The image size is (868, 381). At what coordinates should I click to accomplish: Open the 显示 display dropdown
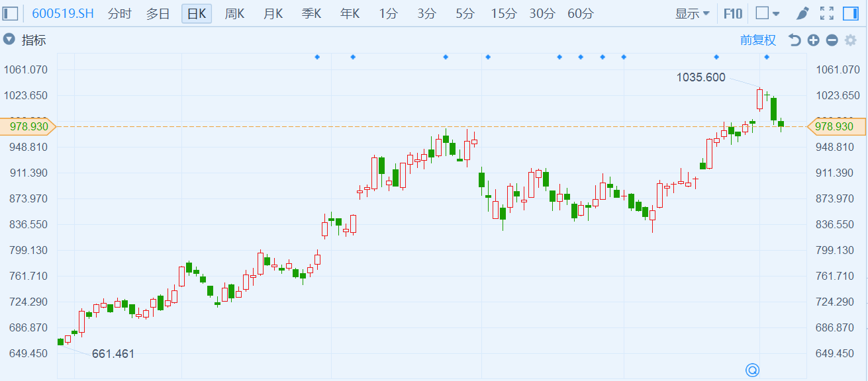click(x=692, y=13)
